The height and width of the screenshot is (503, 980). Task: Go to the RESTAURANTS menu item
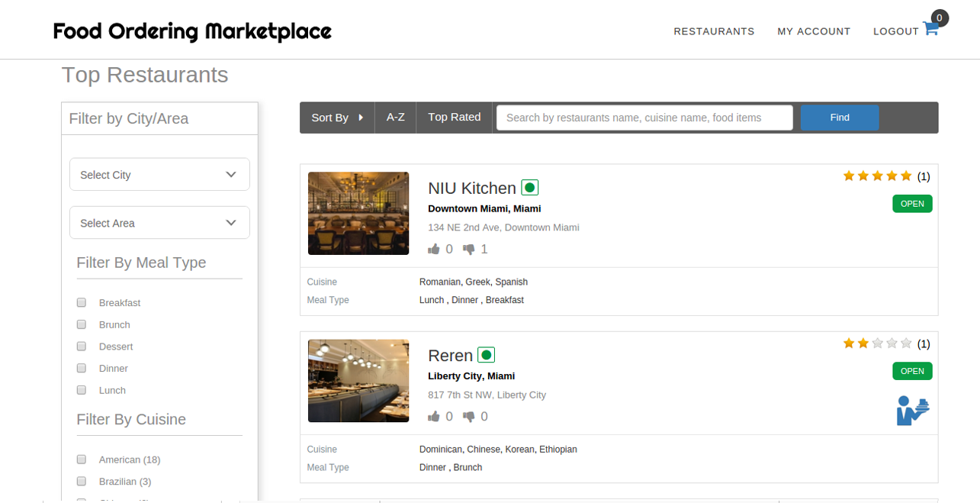coord(714,31)
